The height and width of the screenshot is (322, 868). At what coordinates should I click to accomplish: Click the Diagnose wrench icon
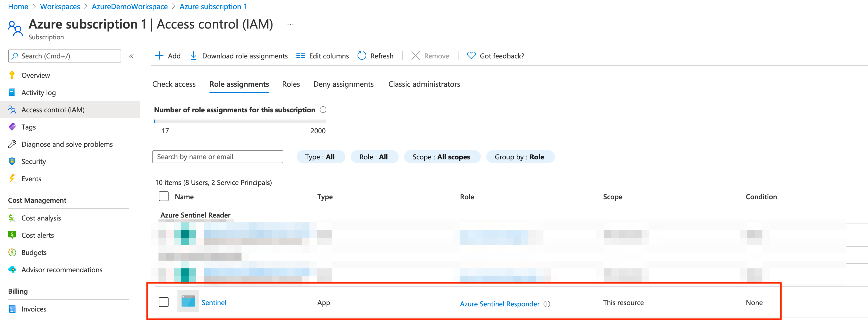12,144
